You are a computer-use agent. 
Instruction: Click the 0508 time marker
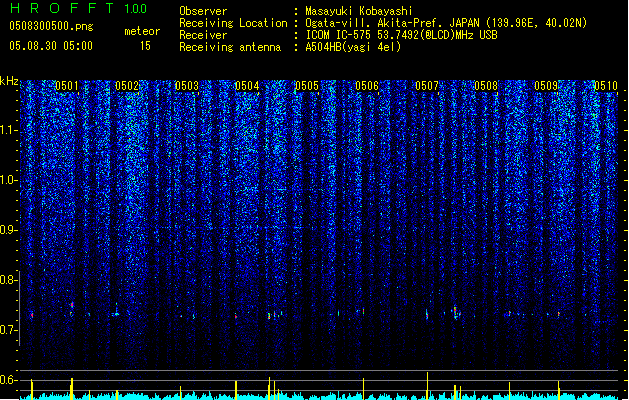coord(486,86)
